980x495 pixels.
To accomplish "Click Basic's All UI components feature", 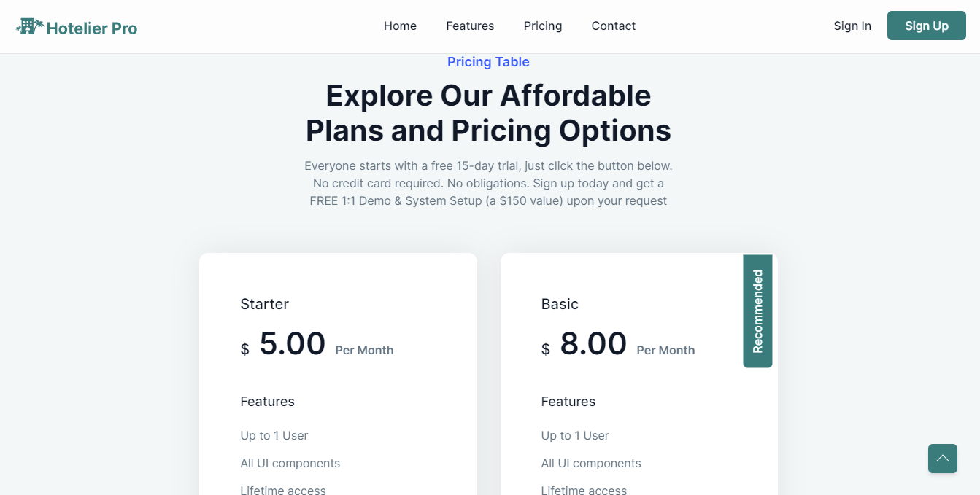I will [591, 463].
